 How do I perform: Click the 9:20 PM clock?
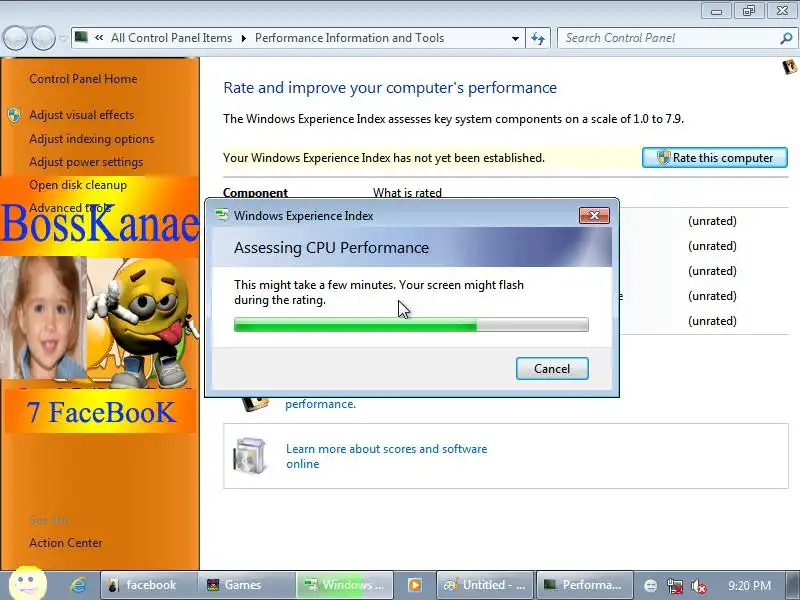pos(749,585)
